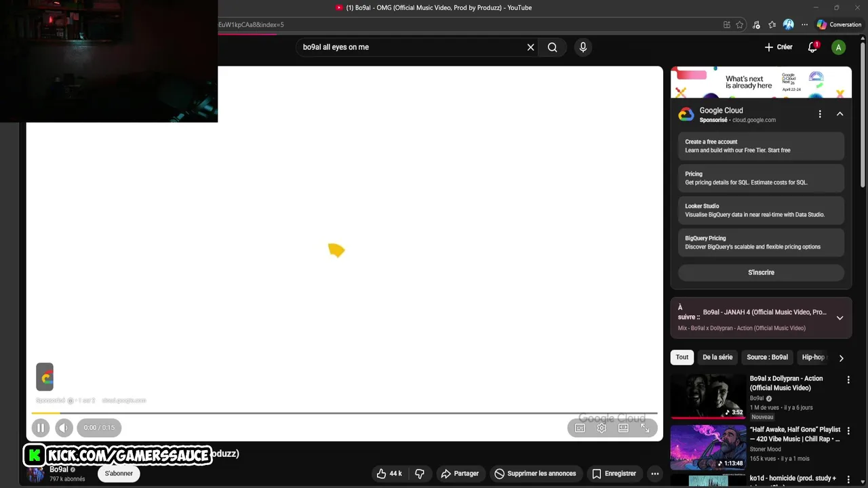The image size is (868, 488).
Task: Enter fullscreen in the video player
Action: [x=645, y=428]
